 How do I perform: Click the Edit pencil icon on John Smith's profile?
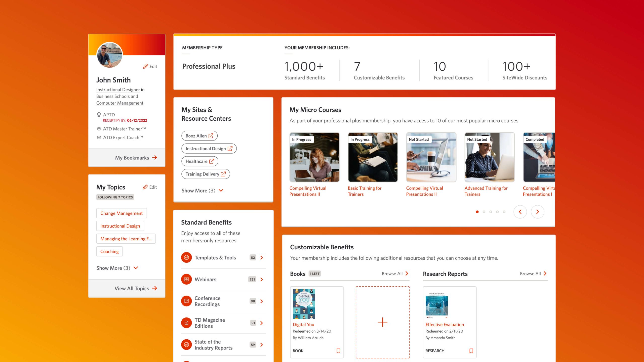(x=145, y=66)
